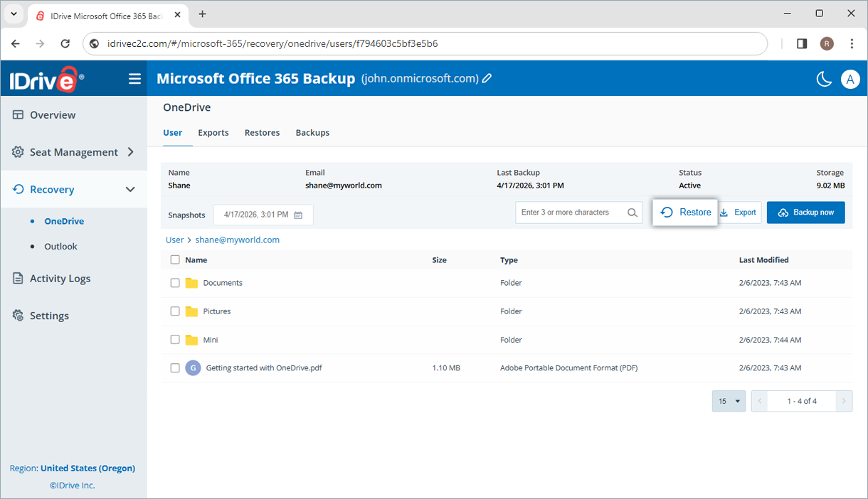Screen dimensions: 868x499
Task: Open the account avatar menu
Action: [x=850, y=79]
